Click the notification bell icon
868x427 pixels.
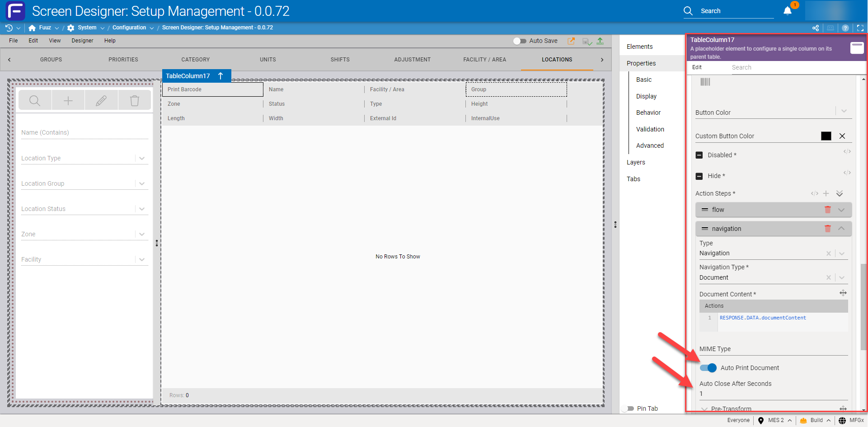(x=788, y=11)
